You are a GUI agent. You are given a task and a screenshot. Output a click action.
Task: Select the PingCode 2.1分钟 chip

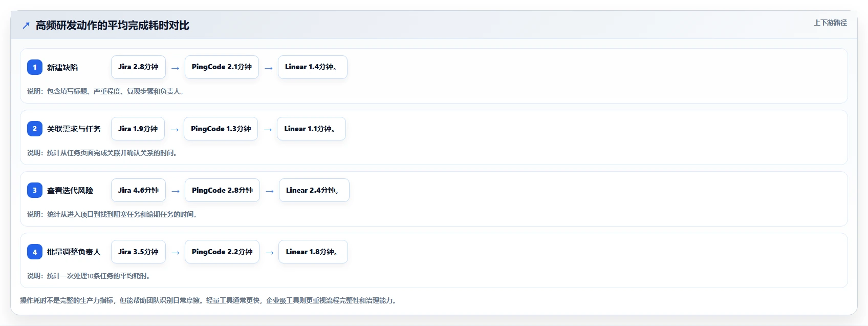(x=222, y=67)
